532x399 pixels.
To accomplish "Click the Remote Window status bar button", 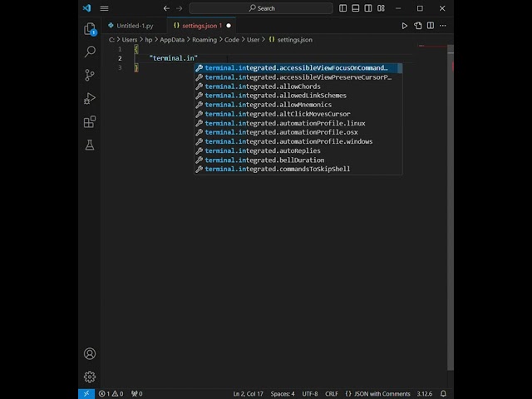I will pyautogui.click(x=86, y=393).
